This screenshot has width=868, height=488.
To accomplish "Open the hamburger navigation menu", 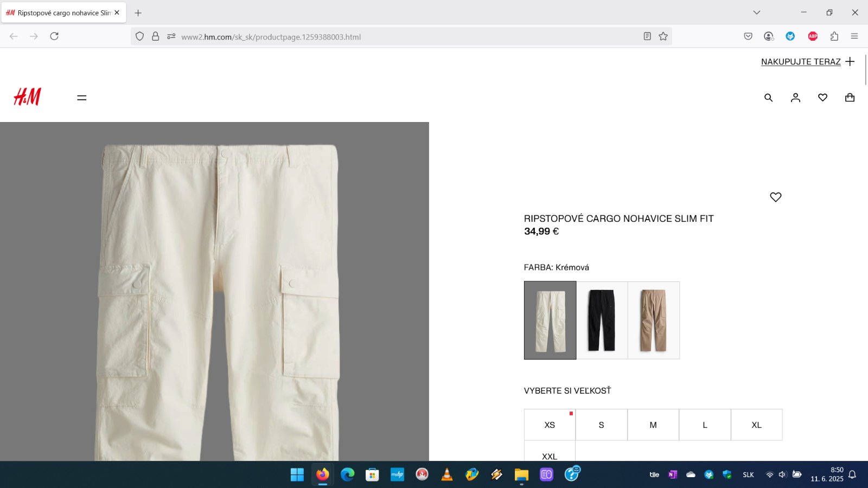I will coord(82,98).
